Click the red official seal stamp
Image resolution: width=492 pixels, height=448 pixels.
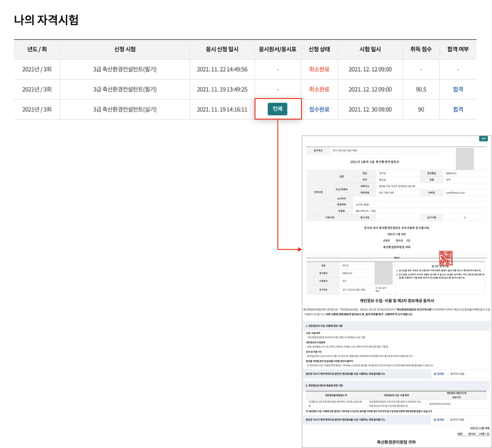[446, 258]
